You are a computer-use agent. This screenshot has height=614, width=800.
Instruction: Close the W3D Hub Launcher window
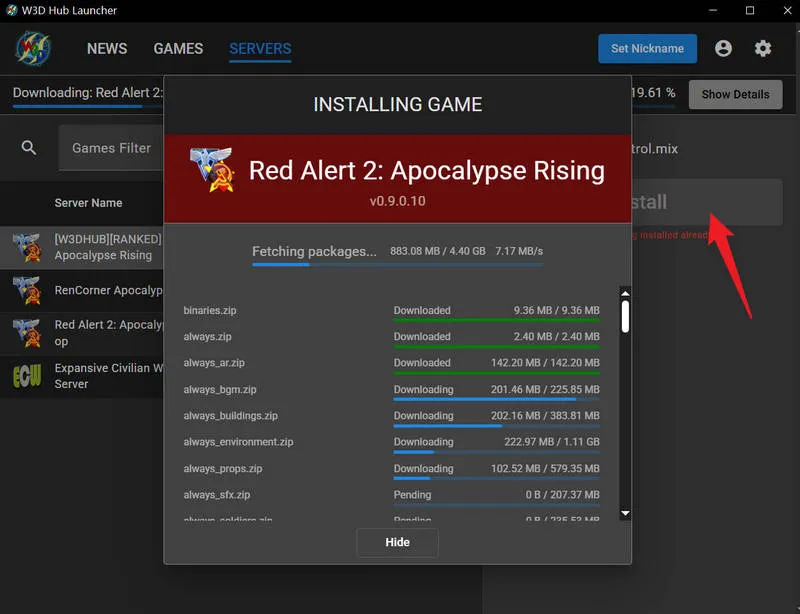pyautogui.click(x=787, y=10)
